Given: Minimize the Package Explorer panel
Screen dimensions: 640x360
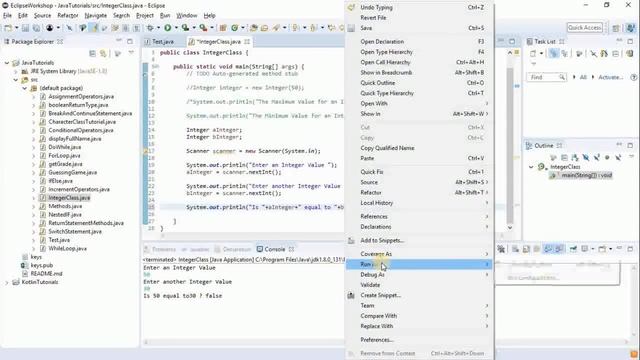Looking at the screenshot, I should pos(119,41).
